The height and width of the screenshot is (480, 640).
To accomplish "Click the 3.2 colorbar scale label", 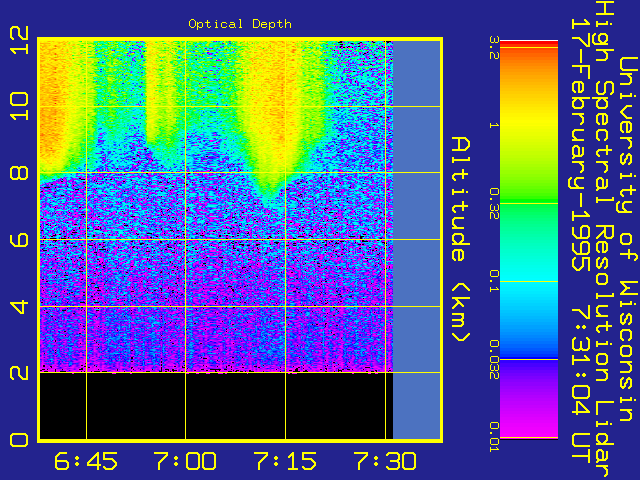I will 494,48.
